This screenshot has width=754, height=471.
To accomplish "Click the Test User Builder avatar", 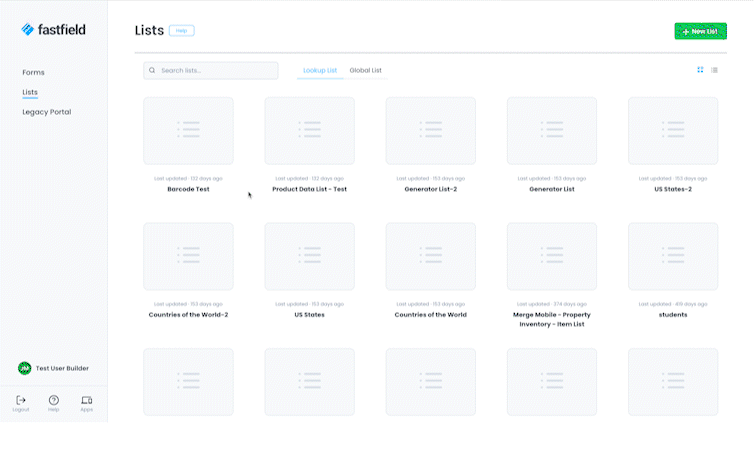I will pyautogui.click(x=25, y=368).
